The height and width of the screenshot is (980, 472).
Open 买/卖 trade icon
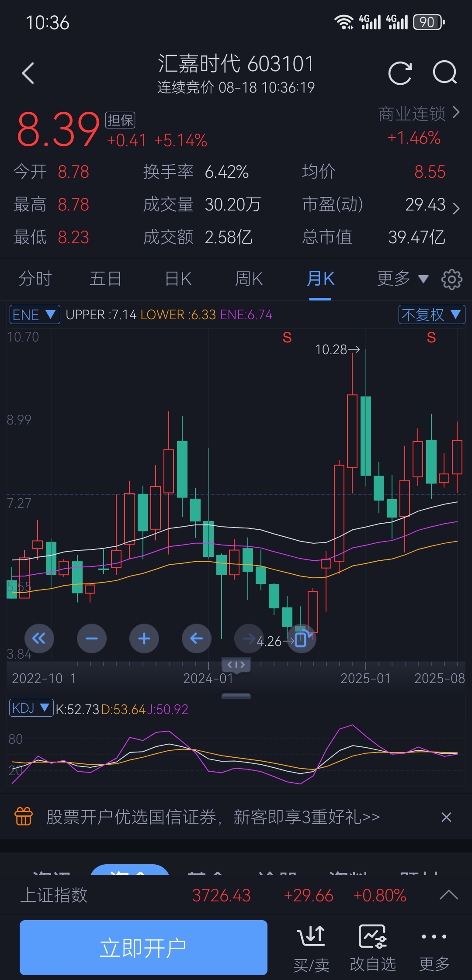[311, 949]
